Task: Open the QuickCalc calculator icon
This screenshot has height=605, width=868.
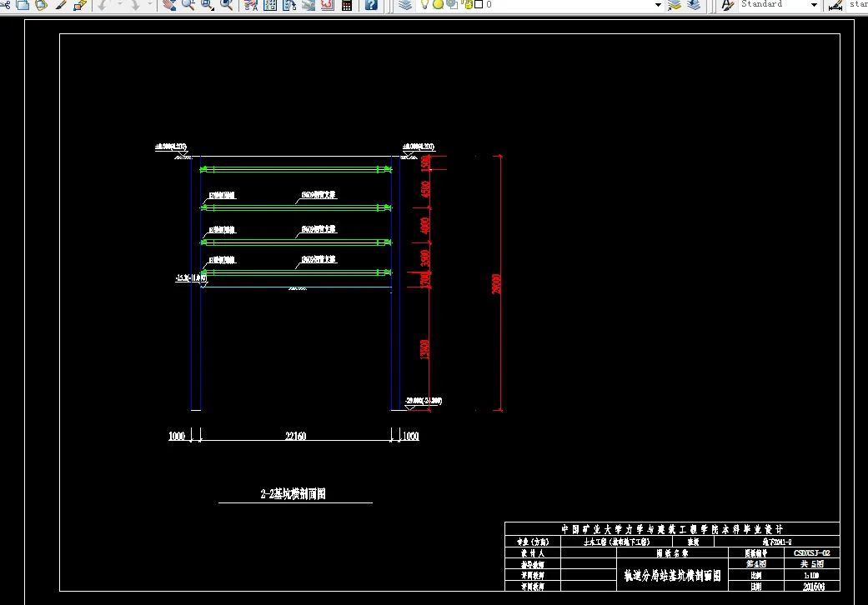Action: pyautogui.click(x=347, y=5)
